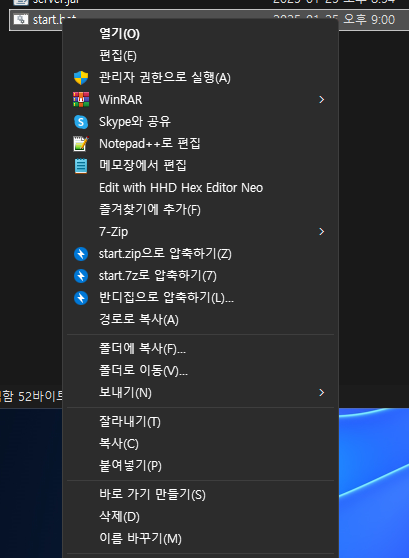
Task: Open the 보내기(N) entry
Action: [200, 393]
